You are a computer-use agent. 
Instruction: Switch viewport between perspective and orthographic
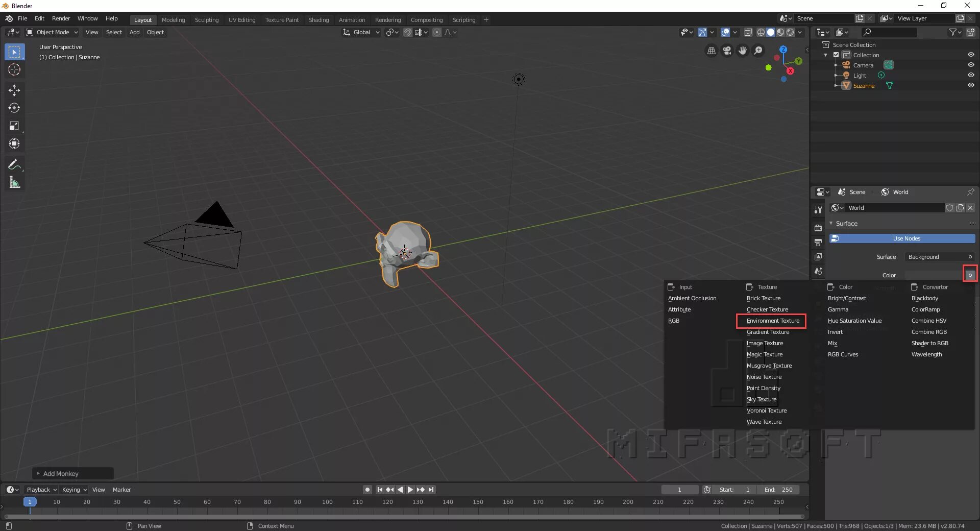tap(711, 51)
